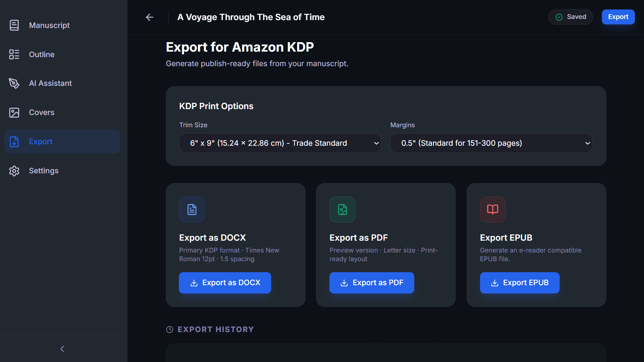This screenshot has width=644, height=362.
Task: Go to the Outline section
Action: pos(62,54)
